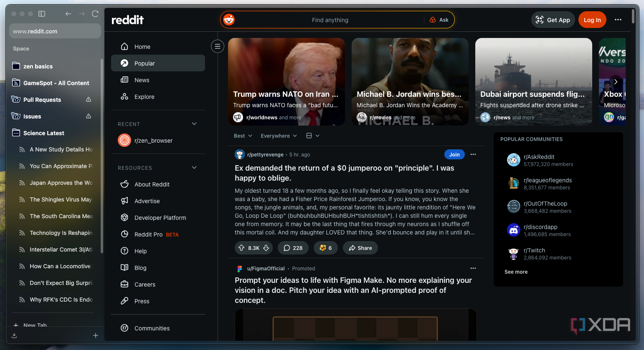Click the Get App button

tap(553, 20)
